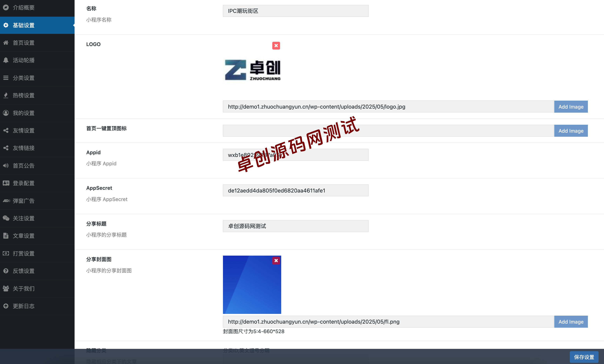Click the 打赏设置 money icon

(6, 253)
